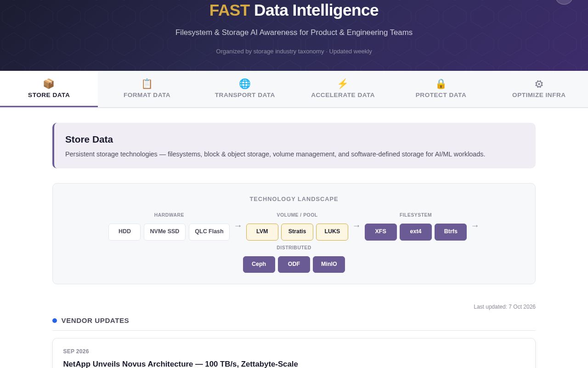The width and height of the screenshot is (588, 368).
Task: Click the Btrfs filesystem chip
Action: tap(451, 232)
